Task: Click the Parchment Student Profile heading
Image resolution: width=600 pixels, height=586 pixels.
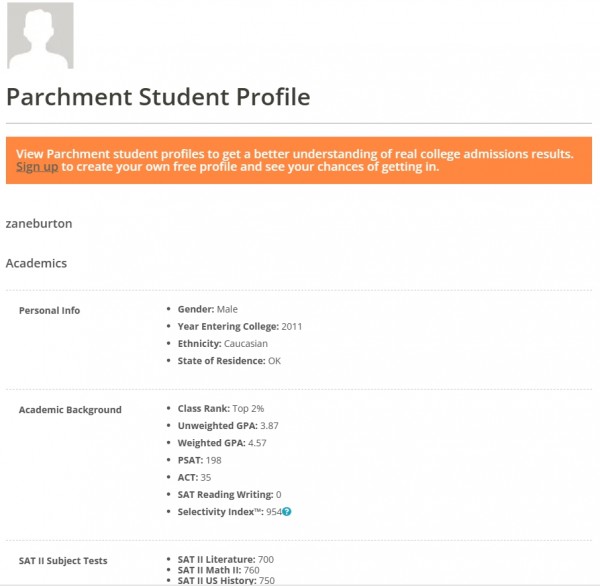Action: pyautogui.click(x=158, y=96)
